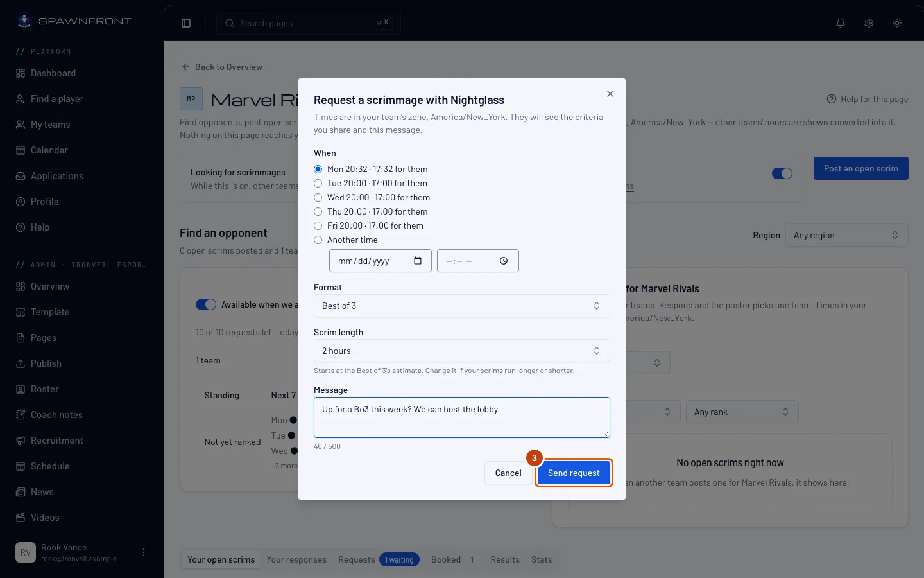
Task: Select Fri 20:00 time option
Action: [318, 226]
